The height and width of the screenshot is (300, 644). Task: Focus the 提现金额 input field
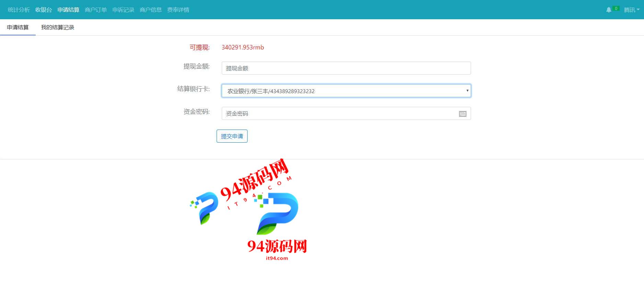pos(346,68)
